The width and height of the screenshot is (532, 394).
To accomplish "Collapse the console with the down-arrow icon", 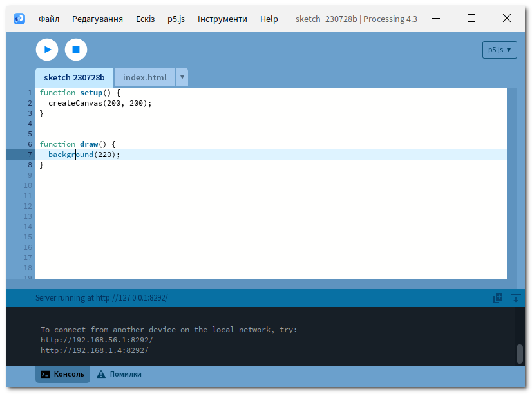I will click(x=515, y=298).
